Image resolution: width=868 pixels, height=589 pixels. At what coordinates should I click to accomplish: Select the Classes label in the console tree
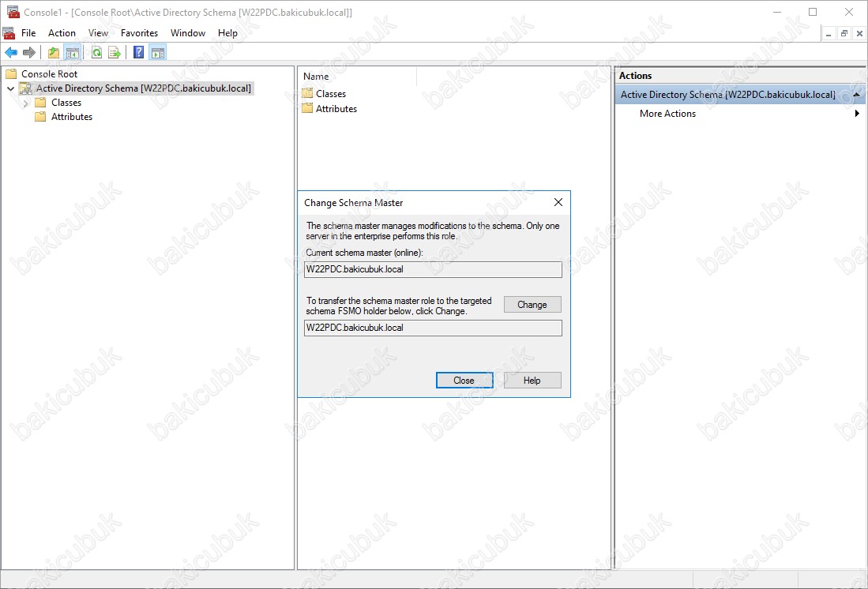click(x=66, y=103)
